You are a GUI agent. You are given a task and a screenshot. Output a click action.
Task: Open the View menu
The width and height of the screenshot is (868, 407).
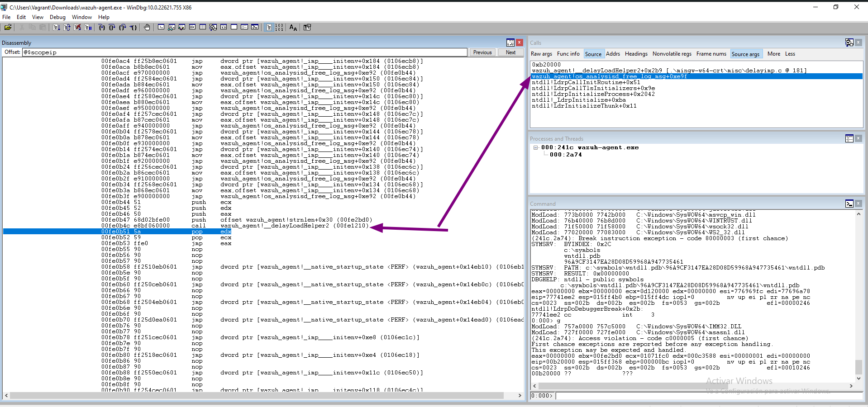coord(38,17)
